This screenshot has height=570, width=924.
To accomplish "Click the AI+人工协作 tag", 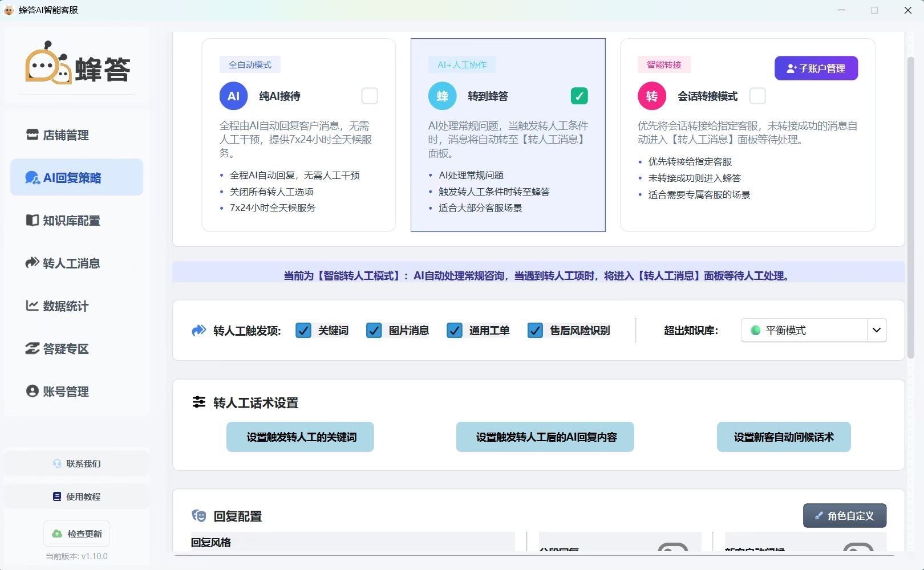I will [x=462, y=65].
